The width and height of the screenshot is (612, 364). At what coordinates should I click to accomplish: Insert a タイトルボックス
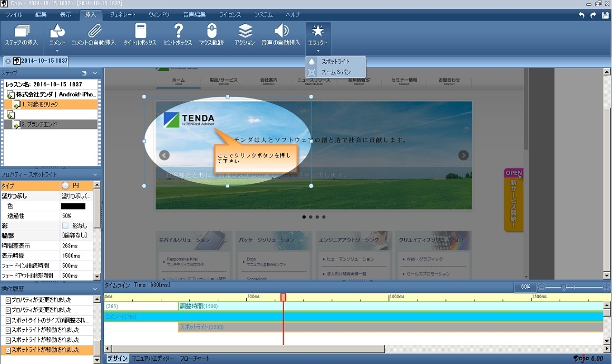[140, 35]
